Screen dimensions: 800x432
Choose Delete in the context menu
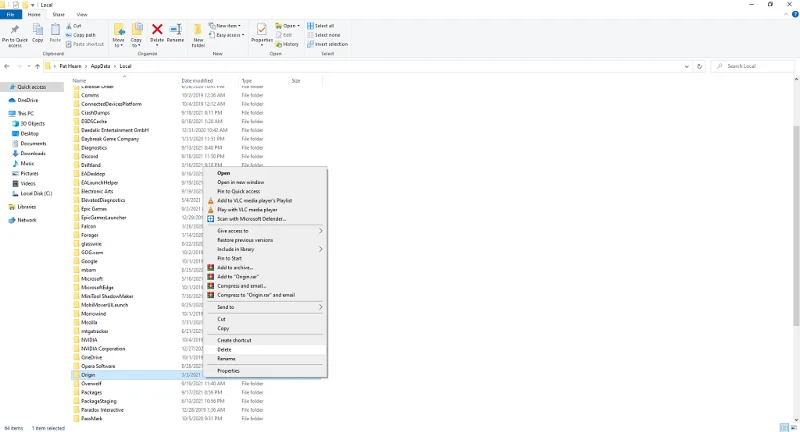point(265,350)
